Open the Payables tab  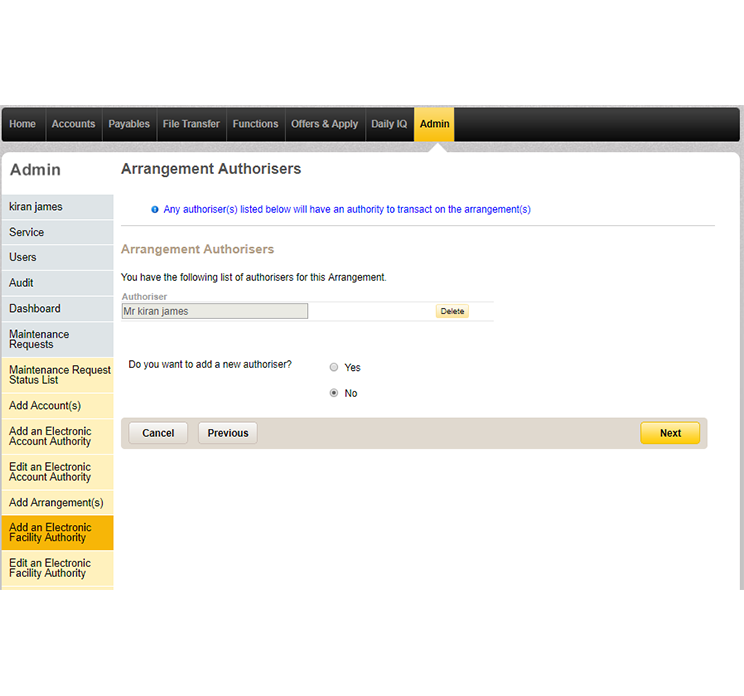pyautogui.click(x=129, y=124)
